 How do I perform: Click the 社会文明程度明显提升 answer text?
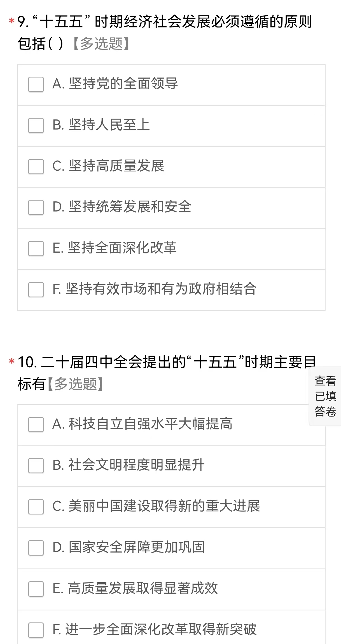(x=136, y=465)
